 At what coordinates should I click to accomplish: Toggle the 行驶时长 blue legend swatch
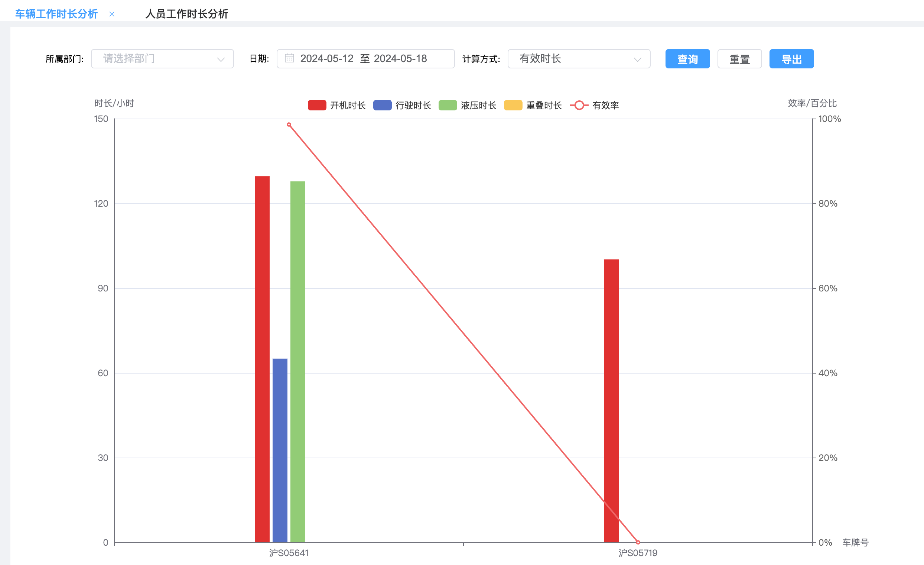[x=382, y=105]
